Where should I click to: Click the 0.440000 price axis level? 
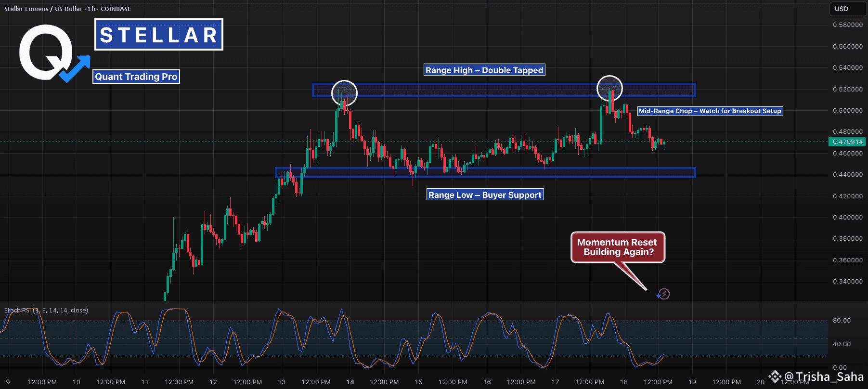pos(848,175)
